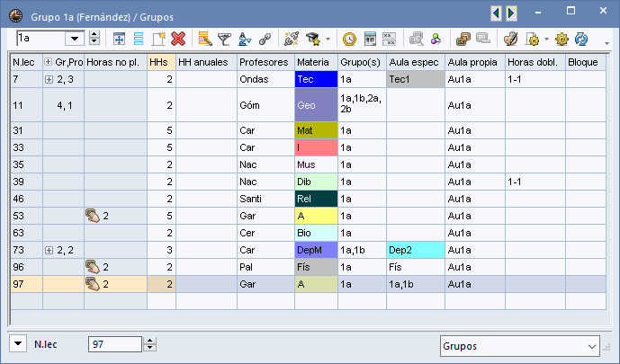Click the Mus subject cell
This screenshot has width=620, height=364.
(316, 164)
